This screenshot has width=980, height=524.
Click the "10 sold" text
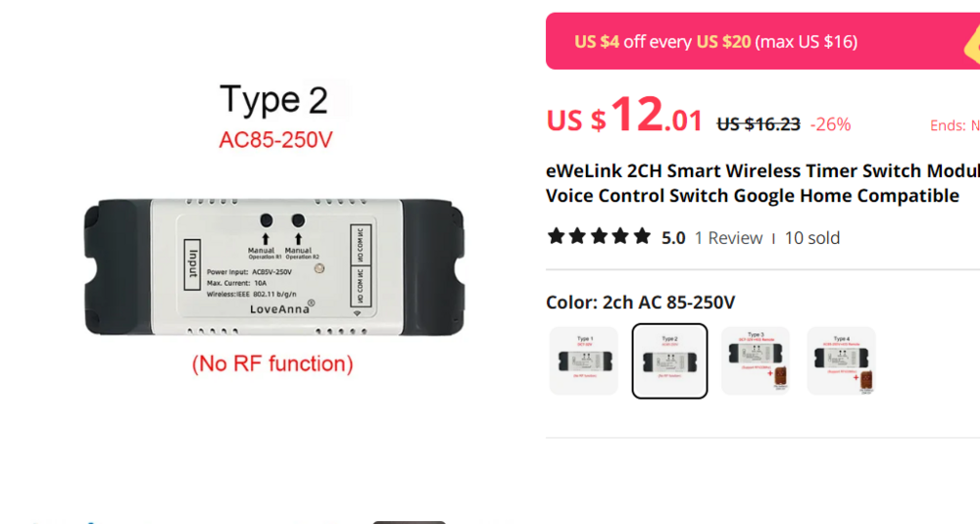tap(812, 238)
